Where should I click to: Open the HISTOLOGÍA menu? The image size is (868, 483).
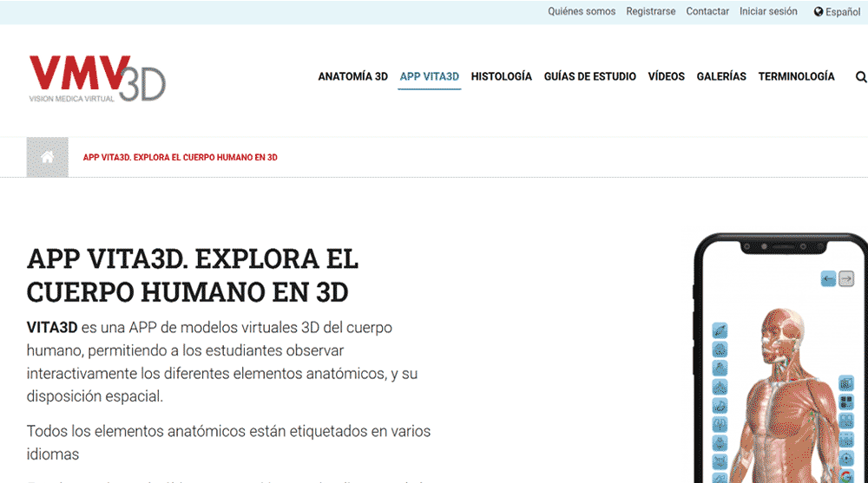501,76
